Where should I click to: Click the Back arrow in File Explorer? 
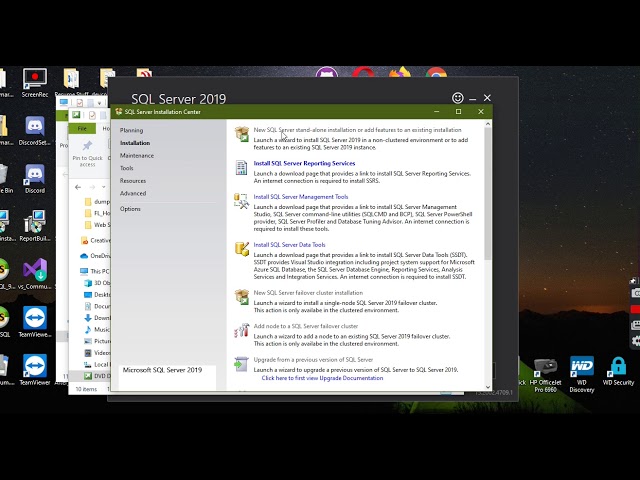(x=78, y=187)
